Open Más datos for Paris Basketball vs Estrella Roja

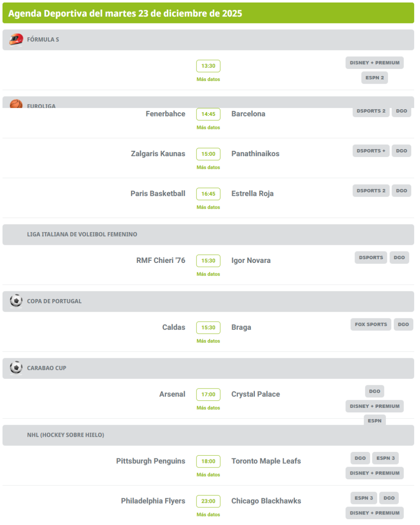(x=208, y=207)
